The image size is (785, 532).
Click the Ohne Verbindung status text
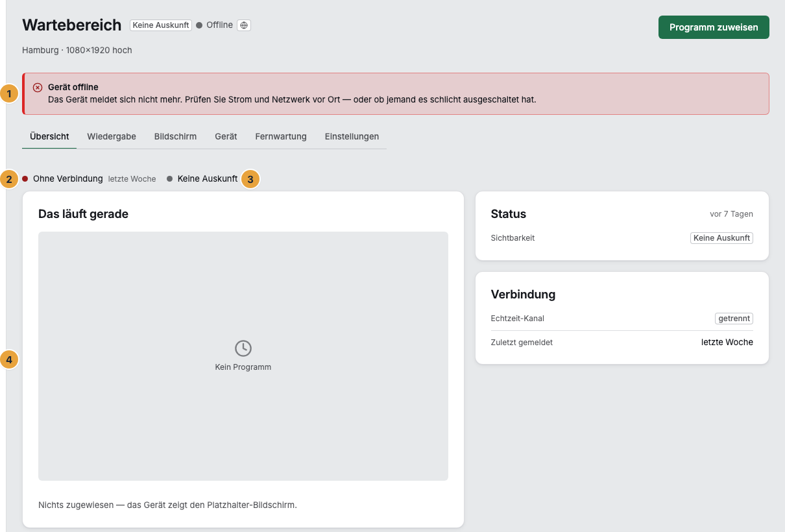68,178
